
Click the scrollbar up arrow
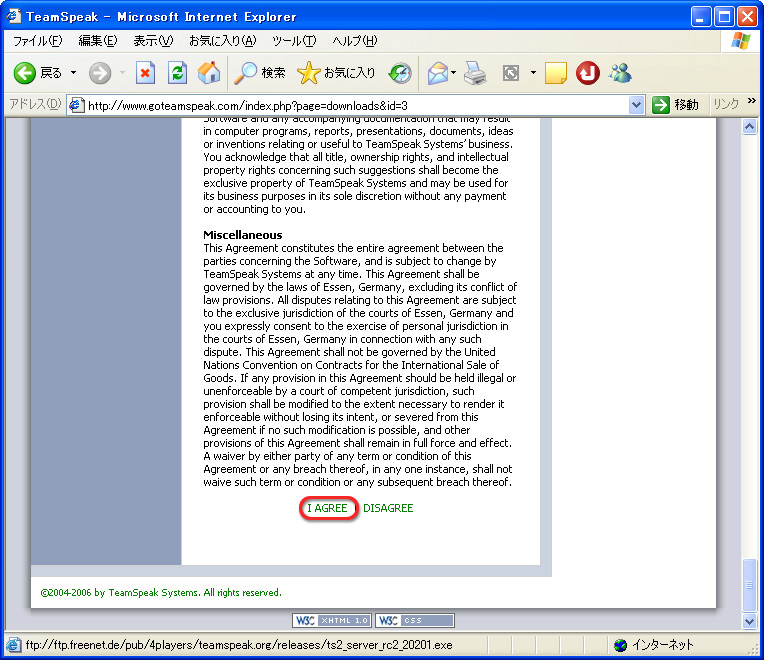point(749,127)
